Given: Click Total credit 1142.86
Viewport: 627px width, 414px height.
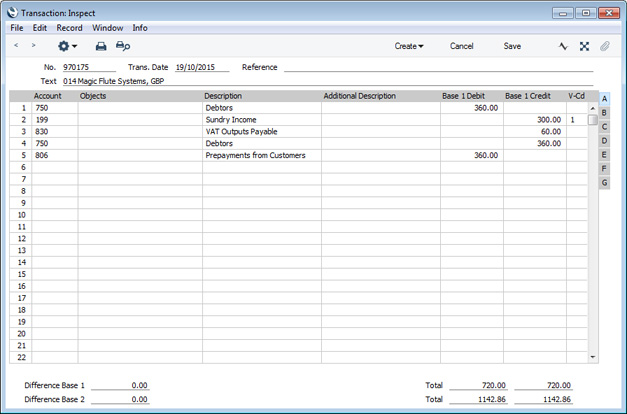Looking at the screenshot, I should point(543,399).
